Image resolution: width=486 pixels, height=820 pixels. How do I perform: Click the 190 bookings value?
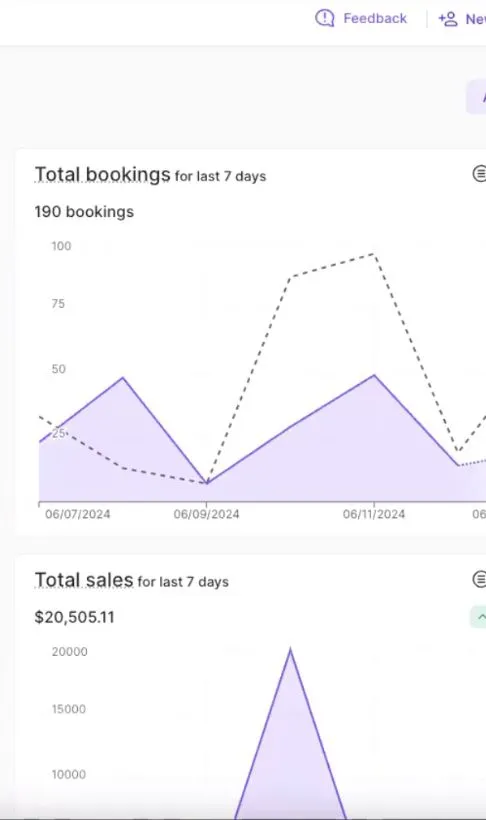84,212
